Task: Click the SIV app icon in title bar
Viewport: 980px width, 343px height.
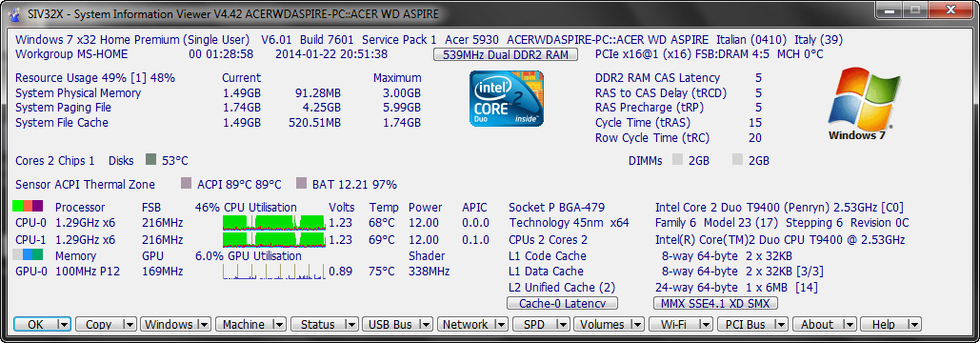Action: click(x=15, y=13)
